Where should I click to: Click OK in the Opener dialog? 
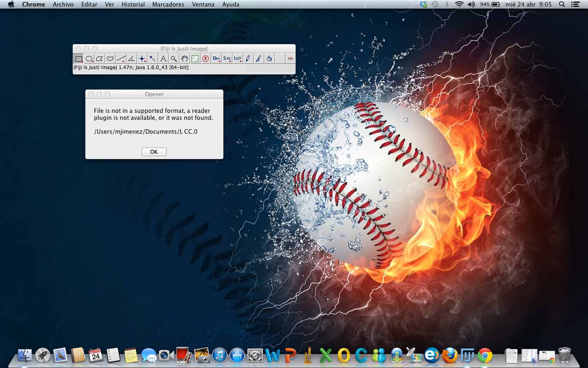[x=154, y=152]
